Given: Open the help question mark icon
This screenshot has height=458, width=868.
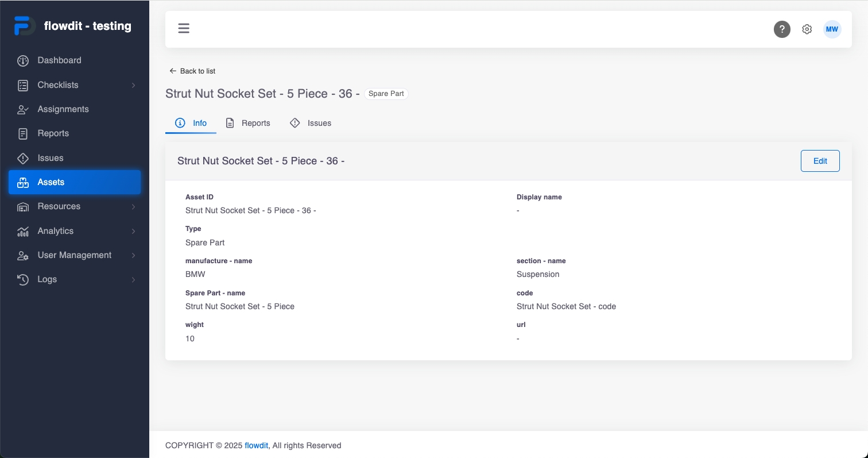Looking at the screenshot, I should coord(782,29).
